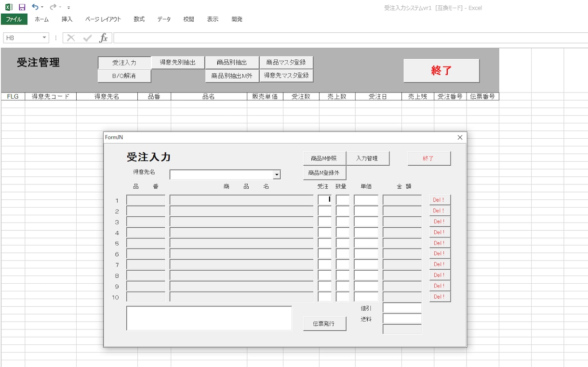The image size is (588, 367).
Task: Open the 数式 ribbon tab
Action: point(139,19)
